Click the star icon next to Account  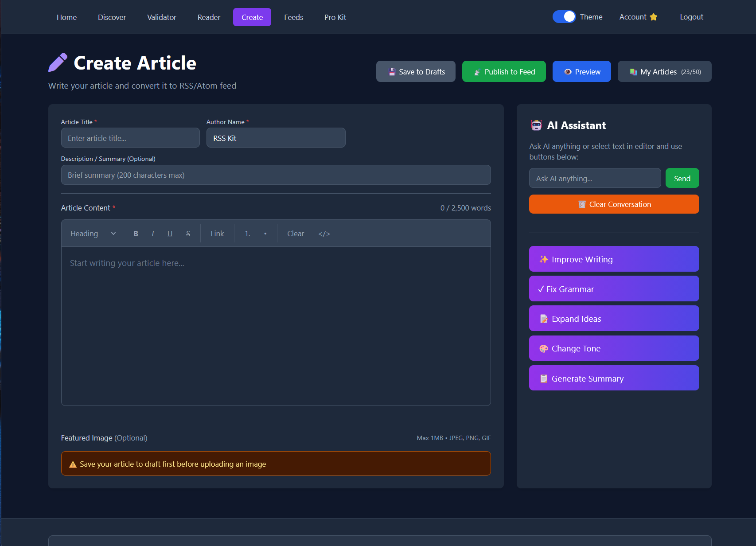coord(654,17)
